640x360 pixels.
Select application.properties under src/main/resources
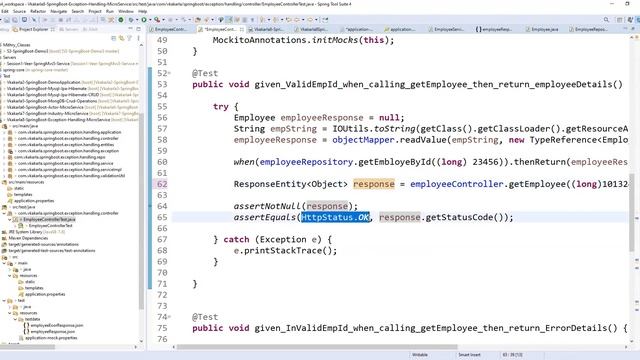click(34, 201)
